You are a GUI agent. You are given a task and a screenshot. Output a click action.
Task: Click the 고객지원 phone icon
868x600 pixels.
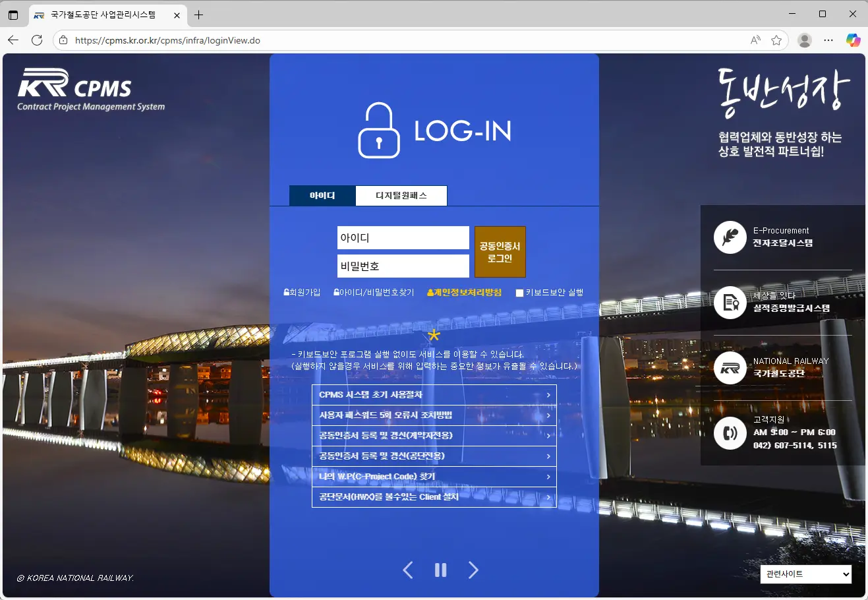730,433
